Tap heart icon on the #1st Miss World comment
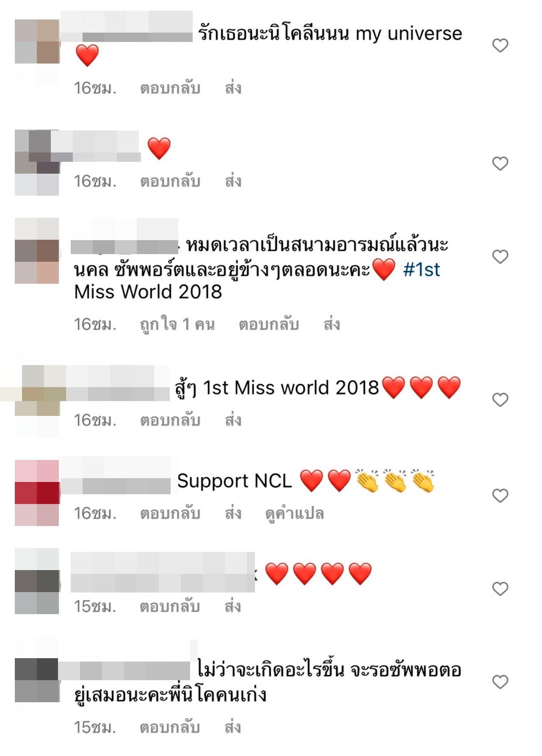This screenshot has height=756, width=542. click(x=500, y=257)
